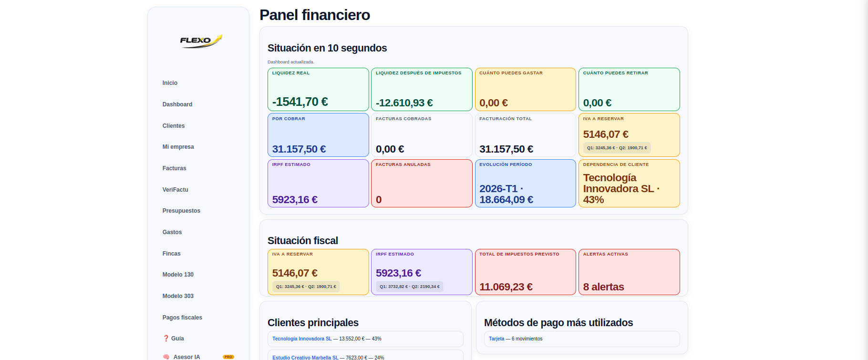Open Total de impuestos previsto card
This screenshot has width=868, height=360.
pyautogui.click(x=526, y=272)
